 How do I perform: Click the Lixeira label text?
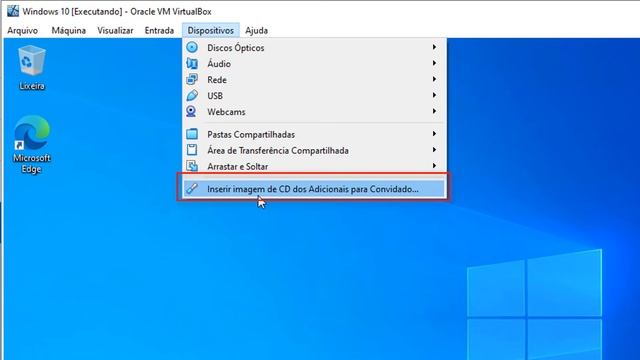(31, 86)
